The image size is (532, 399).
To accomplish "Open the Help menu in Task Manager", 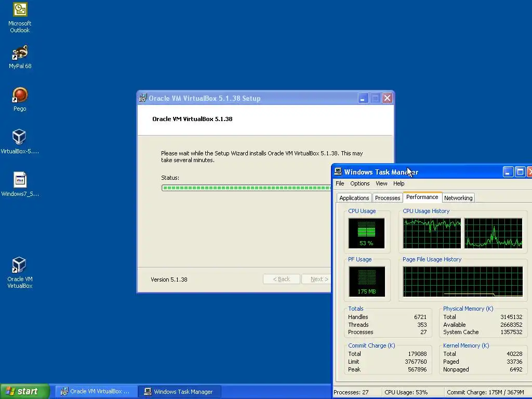I will click(398, 183).
